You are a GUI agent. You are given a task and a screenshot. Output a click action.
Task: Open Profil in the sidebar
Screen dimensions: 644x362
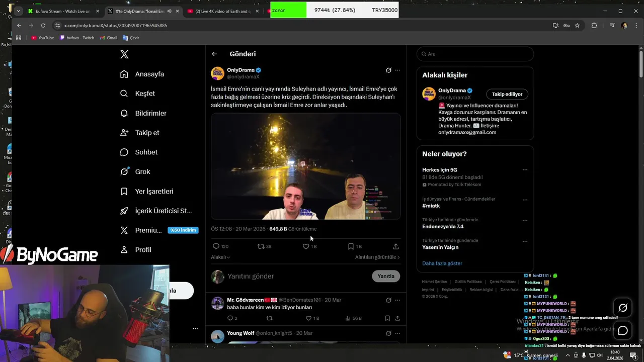tap(136, 249)
